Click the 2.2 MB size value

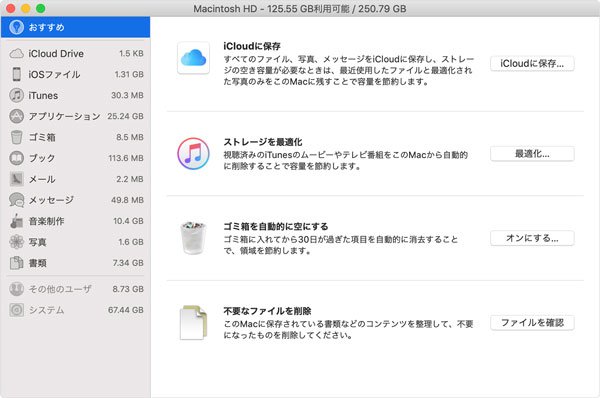click(x=130, y=179)
